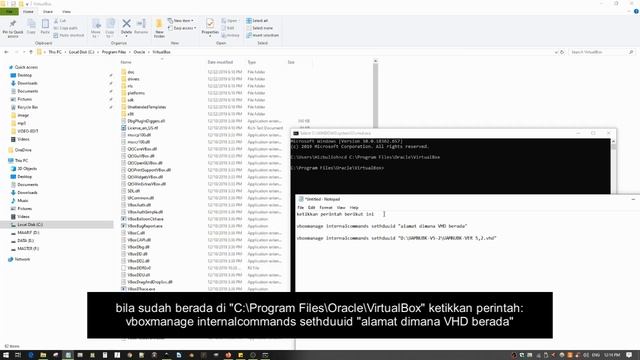Click Paste shortcut in ribbon
The height and width of the screenshot is (360, 640).
coord(69,36)
